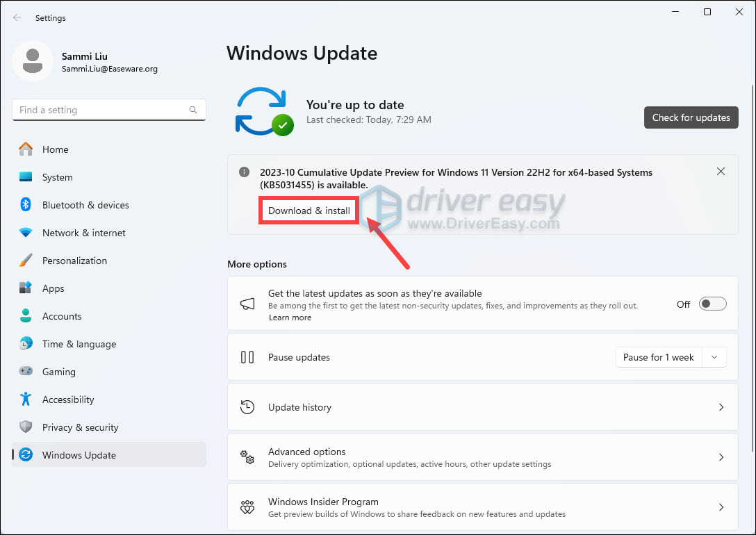Click the Bluetooth icon in sidebar
The width and height of the screenshot is (756, 535).
point(26,205)
